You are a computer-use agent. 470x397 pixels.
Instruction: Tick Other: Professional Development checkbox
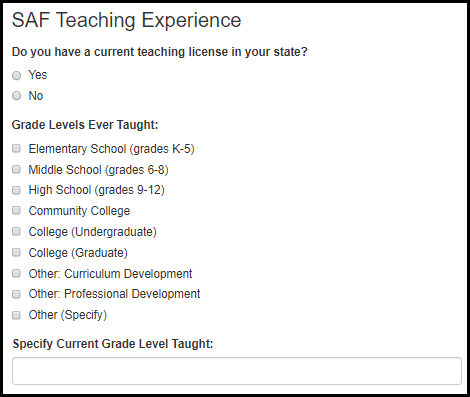(x=16, y=294)
